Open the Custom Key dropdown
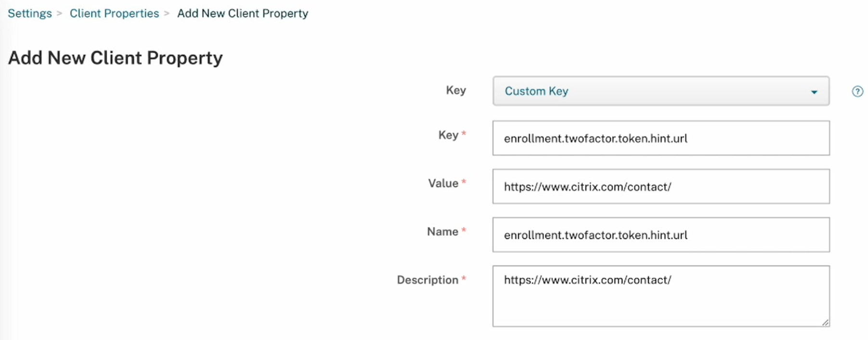Image resolution: width=868 pixels, height=340 pixels. [x=660, y=91]
